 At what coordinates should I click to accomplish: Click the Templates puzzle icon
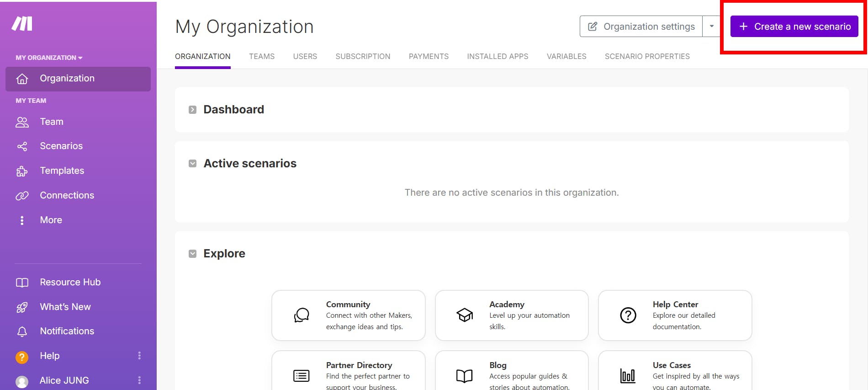(x=22, y=171)
